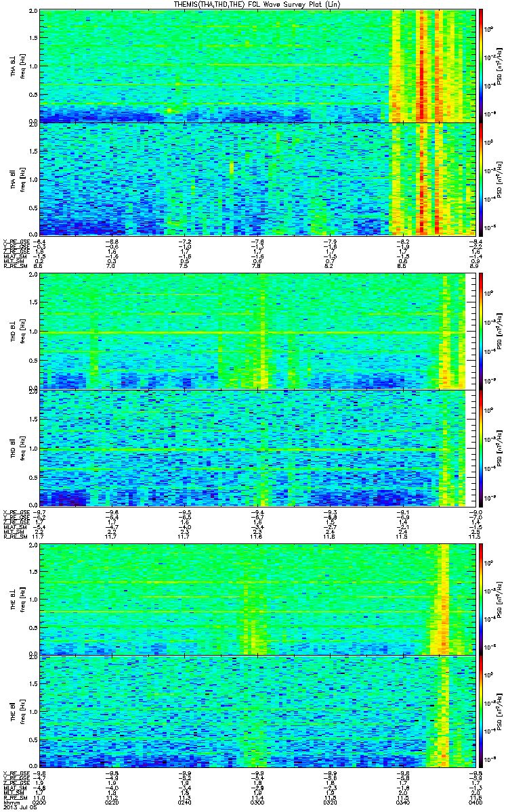This screenshot has width=508, height=812.
Task: Click the X_RE_GSE row label below the THE panels
Action: (15, 773)
